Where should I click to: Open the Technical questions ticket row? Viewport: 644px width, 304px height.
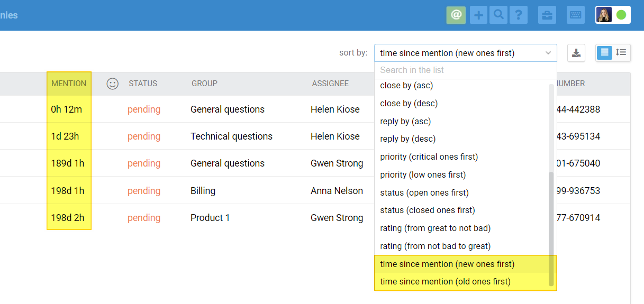point(231,136)
